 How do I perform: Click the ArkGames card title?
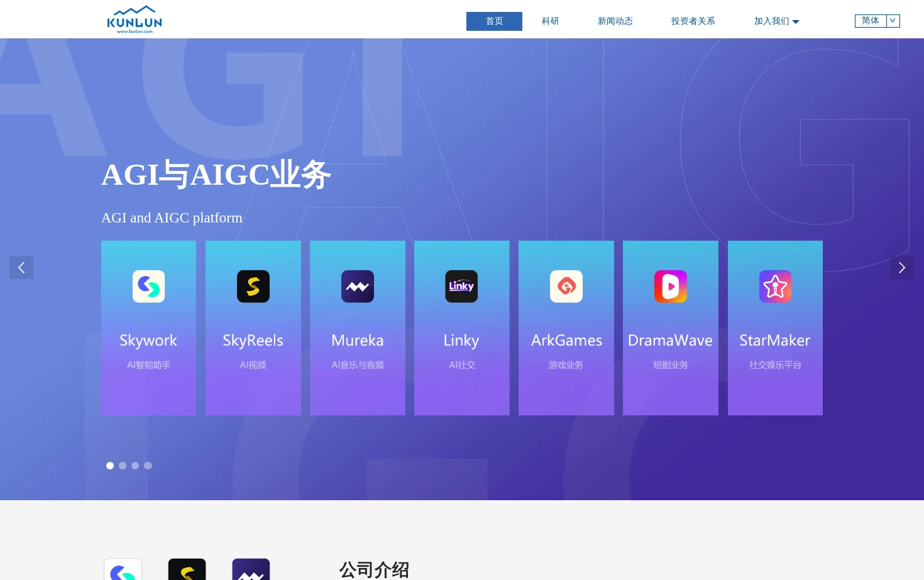tap(566, 341)
